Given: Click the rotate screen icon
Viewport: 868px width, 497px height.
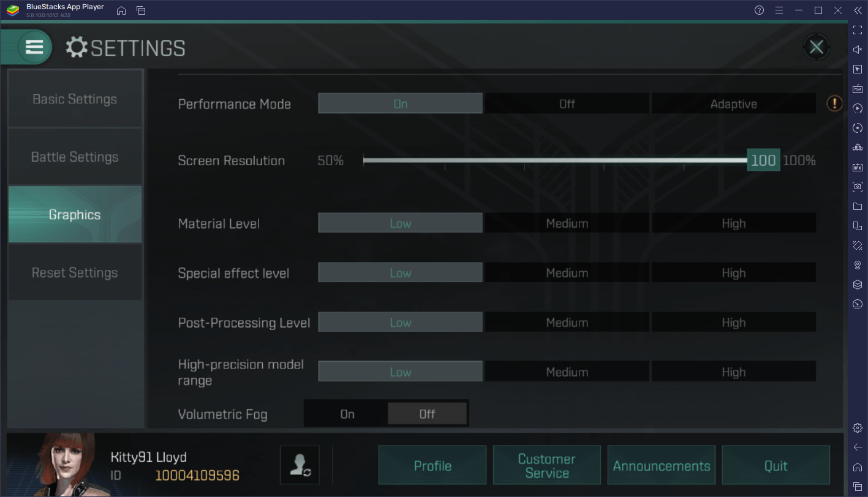Looking at the screenshot, I should click(x=858, y=245).
